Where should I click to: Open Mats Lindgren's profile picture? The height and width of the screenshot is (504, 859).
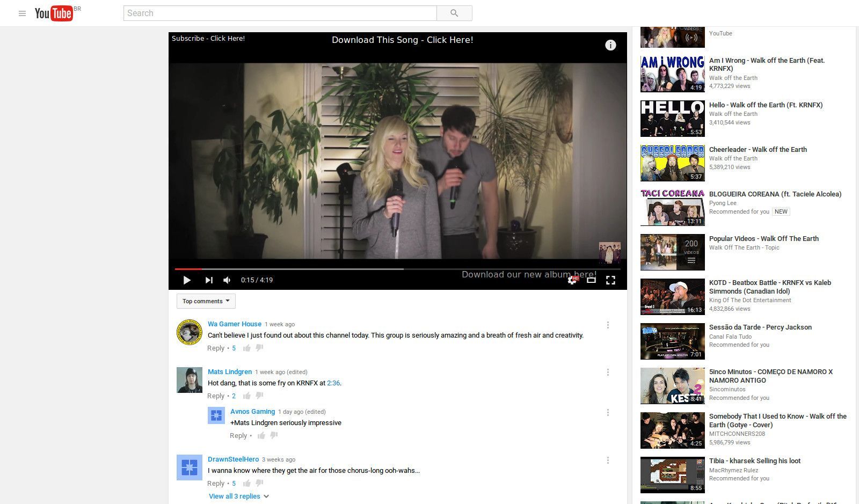[x=190, y=380]
